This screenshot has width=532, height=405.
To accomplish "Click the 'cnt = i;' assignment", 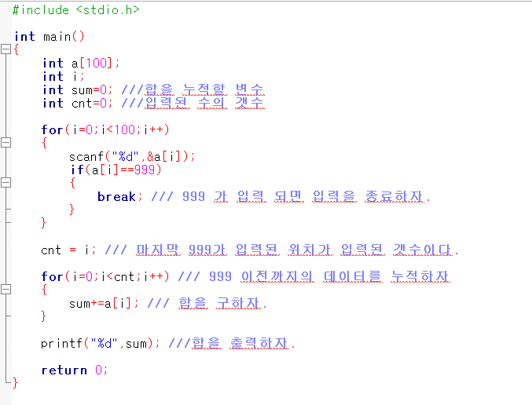I will pyautogui.click(x=68, y=250).
